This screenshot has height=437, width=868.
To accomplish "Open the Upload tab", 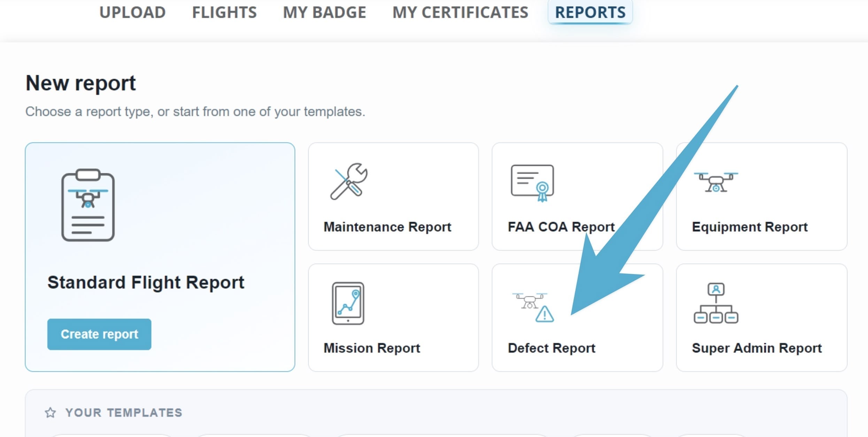I will pos(132,13).
